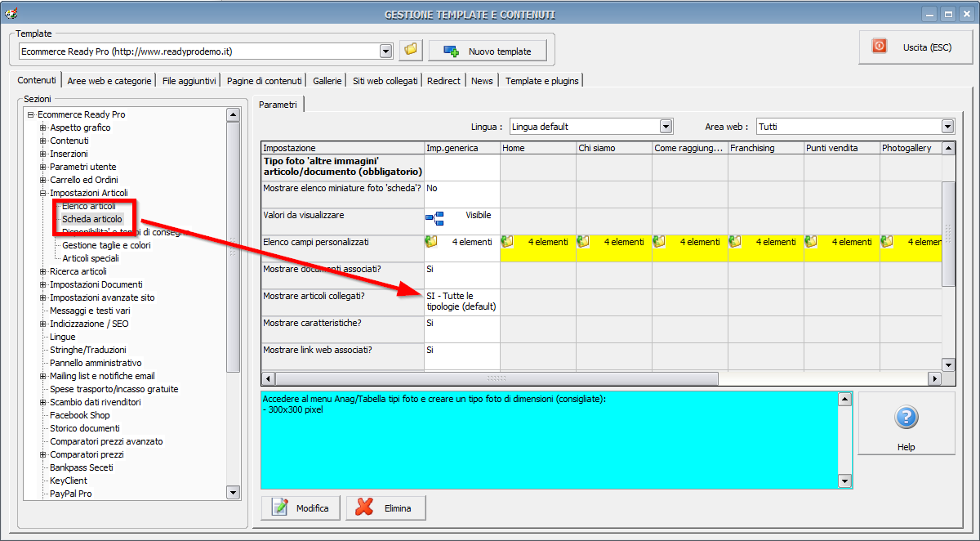Select KeyClient in the tree

(x=69, y=481)
